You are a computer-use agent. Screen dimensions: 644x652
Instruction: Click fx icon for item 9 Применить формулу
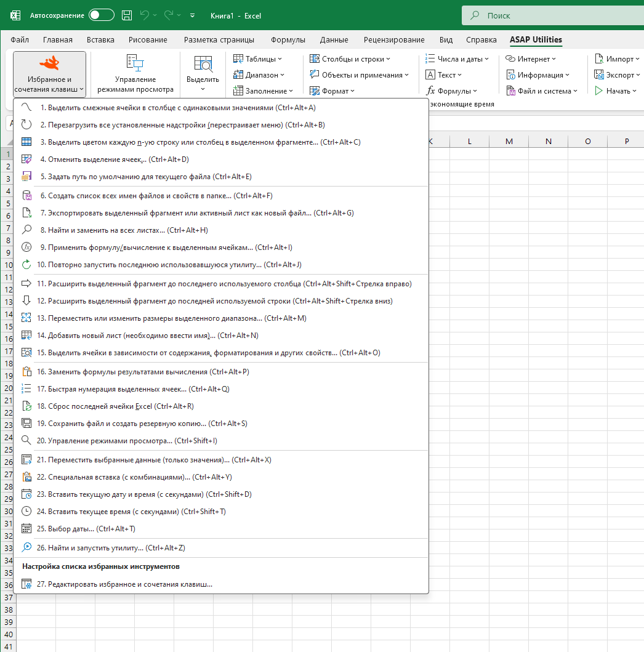[26, 248]
